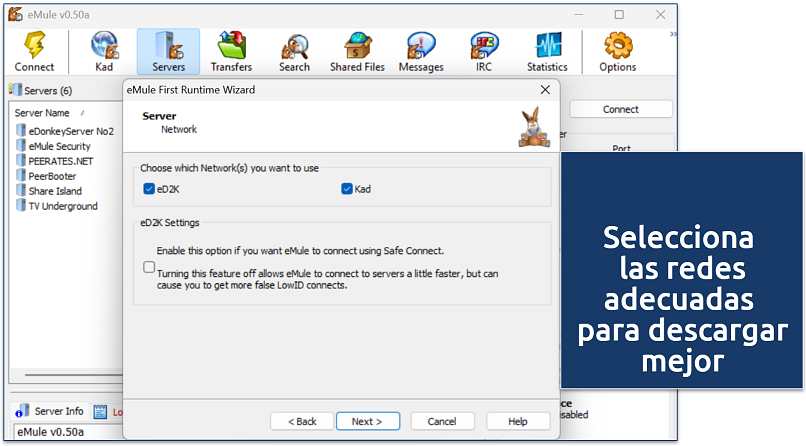Viewport: 806px width, 446px height.
Task: Open the Transfers toolbar icon
Action: pos(231,45)
